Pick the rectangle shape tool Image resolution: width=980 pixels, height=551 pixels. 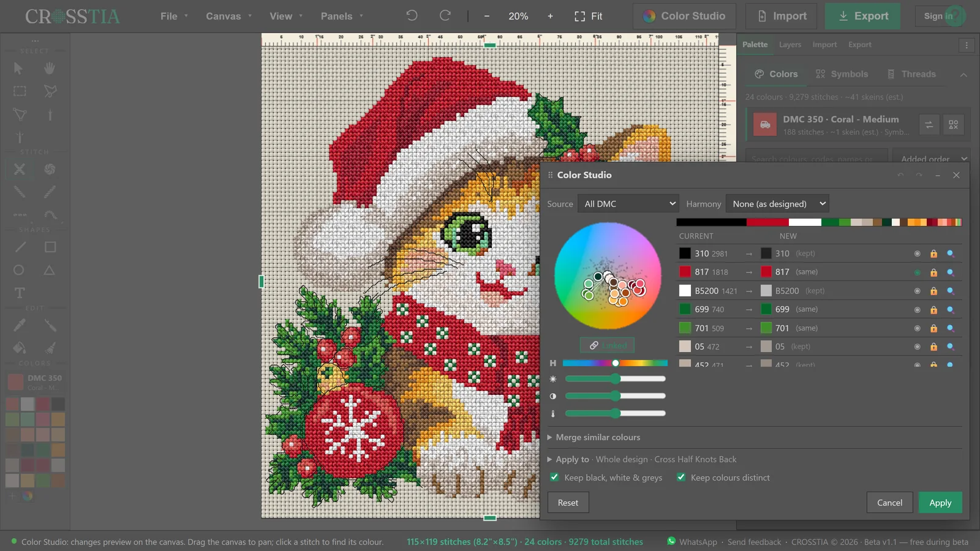(x=50, y=247)
